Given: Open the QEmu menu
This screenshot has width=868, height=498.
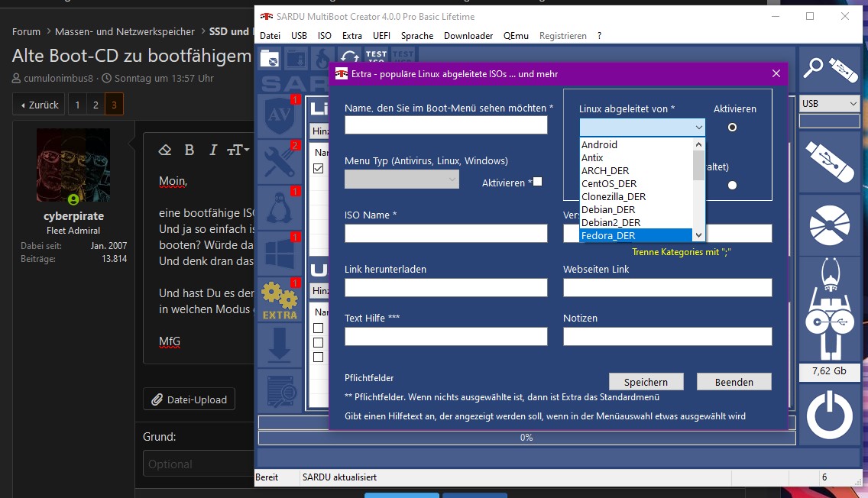Looking at the screenshot, I should pos(516,35).
